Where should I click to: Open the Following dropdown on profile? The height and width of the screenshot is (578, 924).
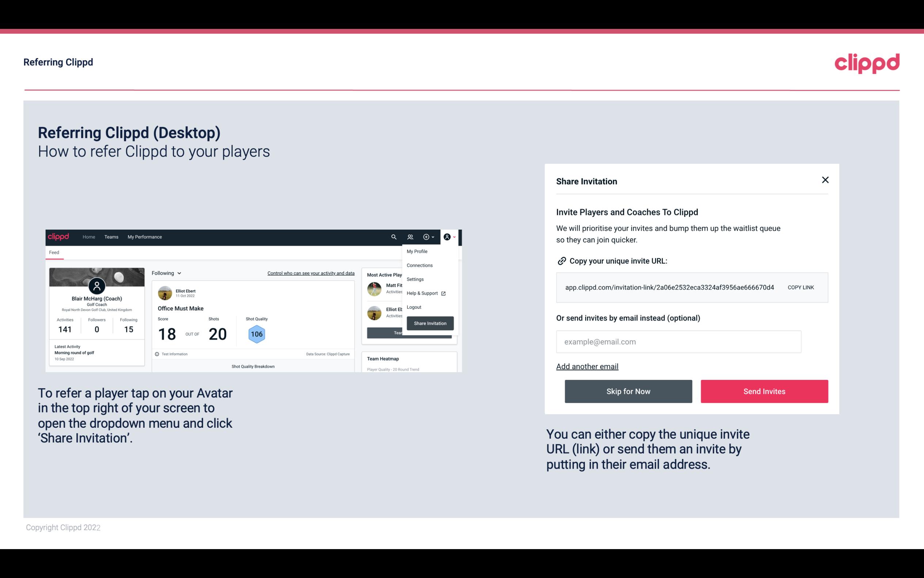coord(165,272)
